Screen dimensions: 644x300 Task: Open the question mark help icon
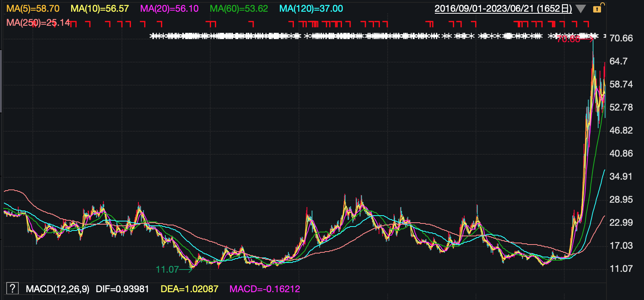[x=12, y=289]
